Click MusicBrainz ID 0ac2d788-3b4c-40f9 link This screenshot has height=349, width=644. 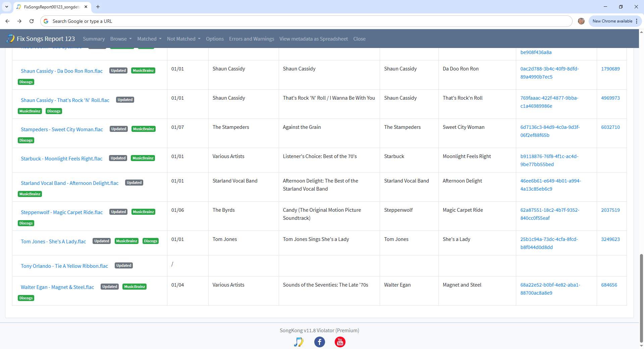[x=549, y=73]
